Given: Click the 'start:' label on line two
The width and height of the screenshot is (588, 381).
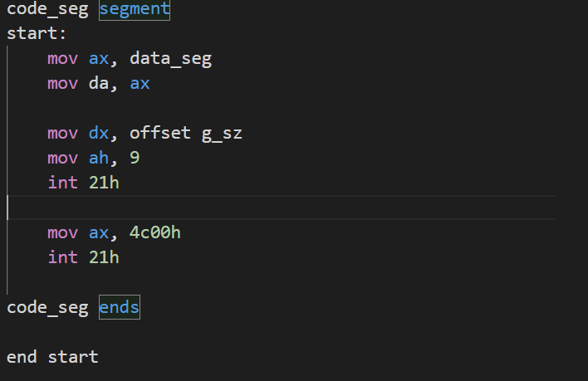Looking at the screenshot, I should (x=37, y=34).
